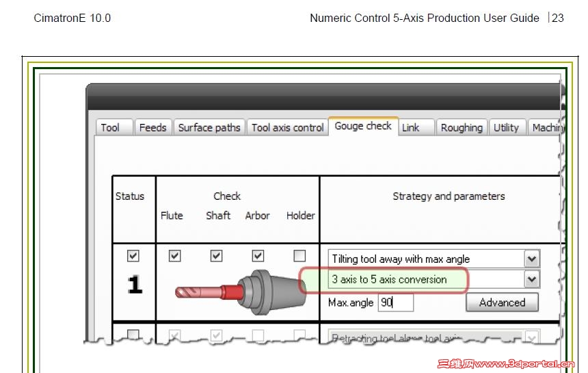Screen dimensions: 588x373
Task: Open the Advanced settings button
Action: click(502, 303)
